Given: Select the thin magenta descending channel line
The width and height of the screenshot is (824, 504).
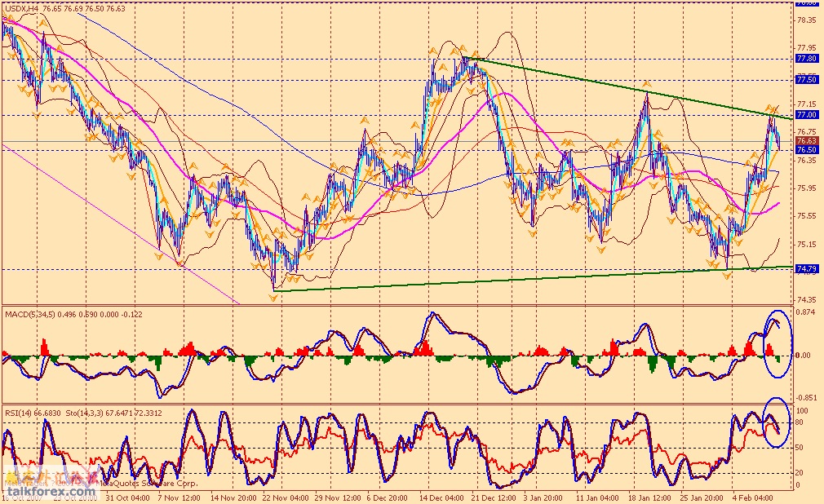Looking at the screenshot, I should tap(121, 223).
